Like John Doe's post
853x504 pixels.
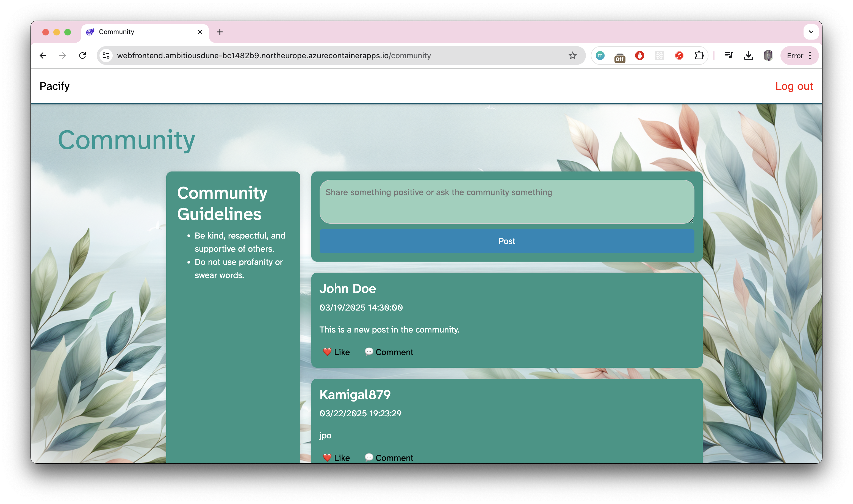[336, 352]
